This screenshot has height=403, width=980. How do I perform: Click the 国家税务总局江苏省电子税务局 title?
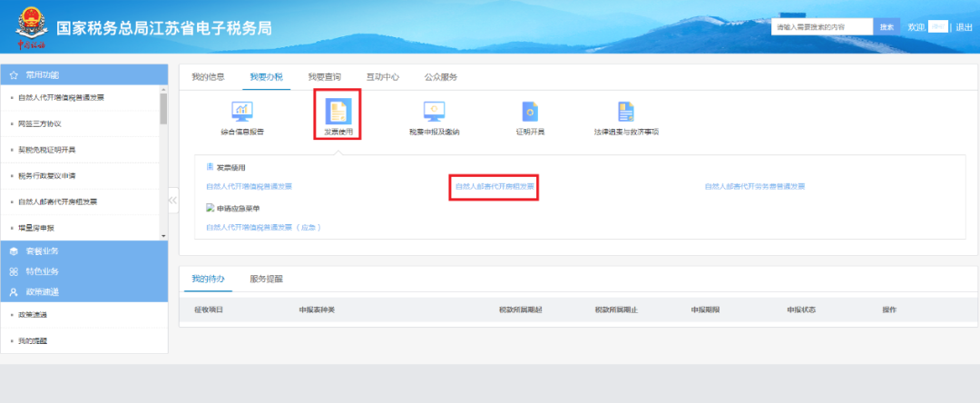pyautogui.click(x=164, y=28)
